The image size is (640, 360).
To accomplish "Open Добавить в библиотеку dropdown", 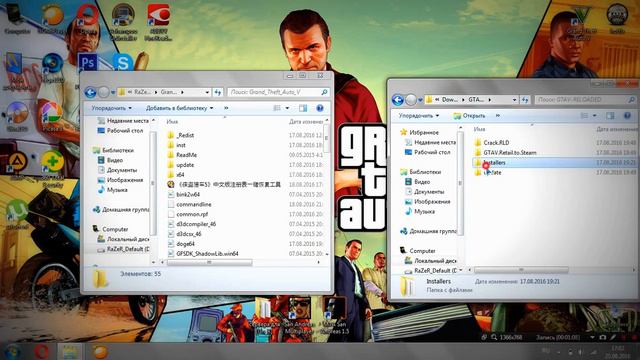I will 180,108.
